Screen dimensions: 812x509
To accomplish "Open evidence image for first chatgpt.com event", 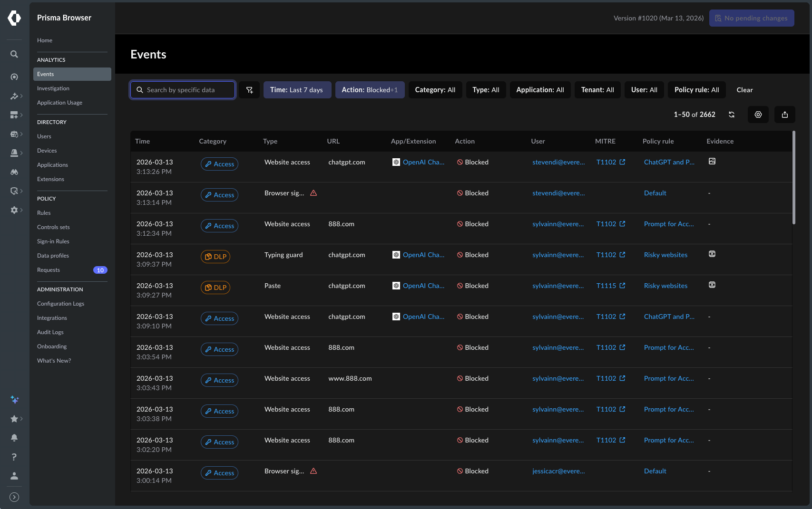I will pyautogui.click(x=712, y=162).
